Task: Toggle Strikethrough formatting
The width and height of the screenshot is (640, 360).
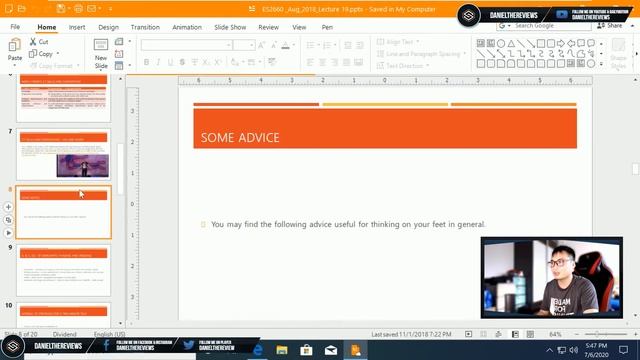Action: (x=182, y=62)
